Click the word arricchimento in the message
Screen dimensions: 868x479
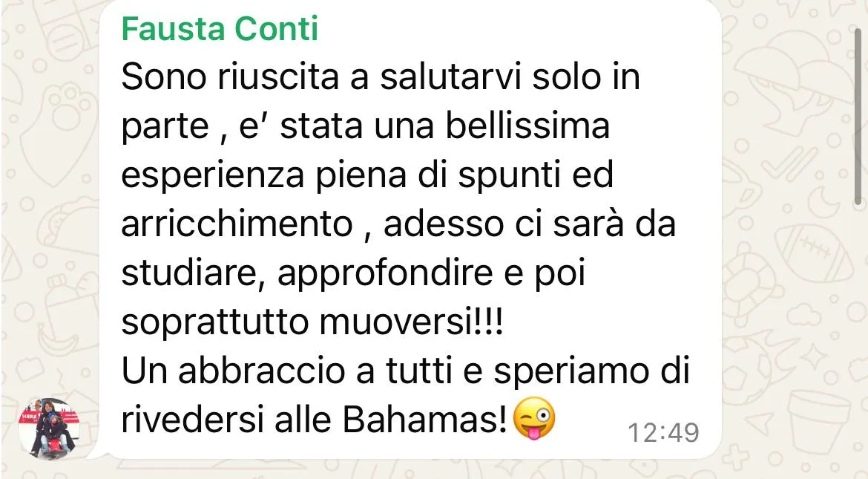point(237,224)
